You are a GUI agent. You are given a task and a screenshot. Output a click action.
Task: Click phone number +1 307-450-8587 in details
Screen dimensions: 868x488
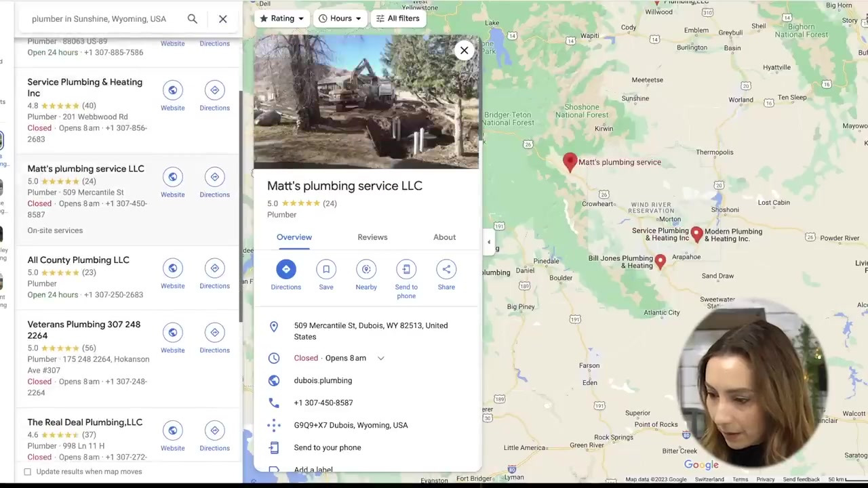pos(323,403)
